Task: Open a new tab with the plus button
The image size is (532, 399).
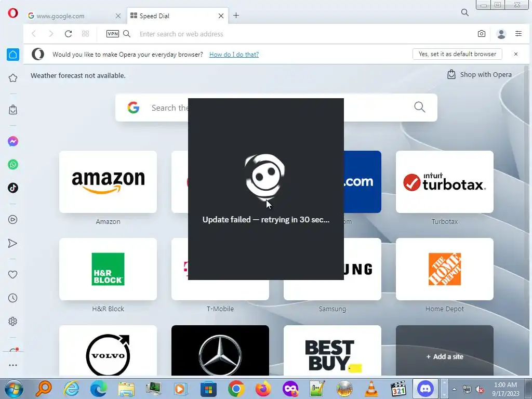Action: tap(236, 16)
